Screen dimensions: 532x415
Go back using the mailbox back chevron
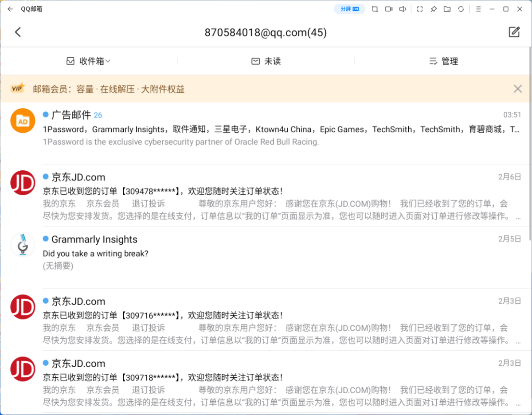tap(18, 32)
